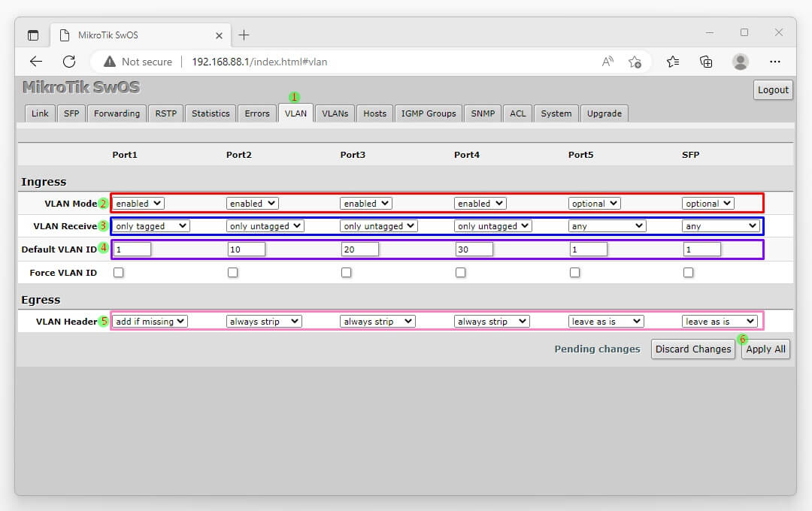812x511 pixels.
Task: Toggle Force VLAN ID on SFP
Action: coord(689,273)
